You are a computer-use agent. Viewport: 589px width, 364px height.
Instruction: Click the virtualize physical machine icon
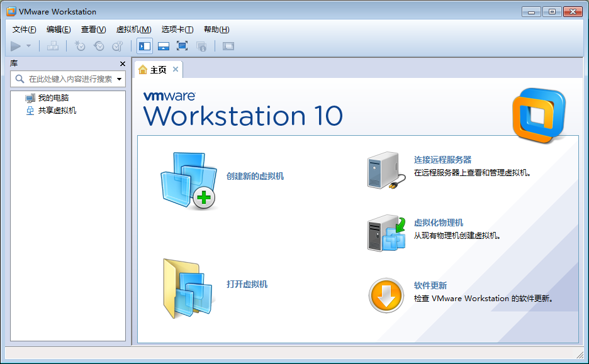(386, 233)
